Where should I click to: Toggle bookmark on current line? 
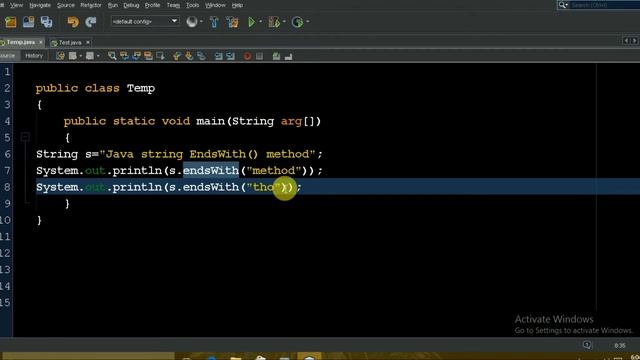tap(201, 56)
